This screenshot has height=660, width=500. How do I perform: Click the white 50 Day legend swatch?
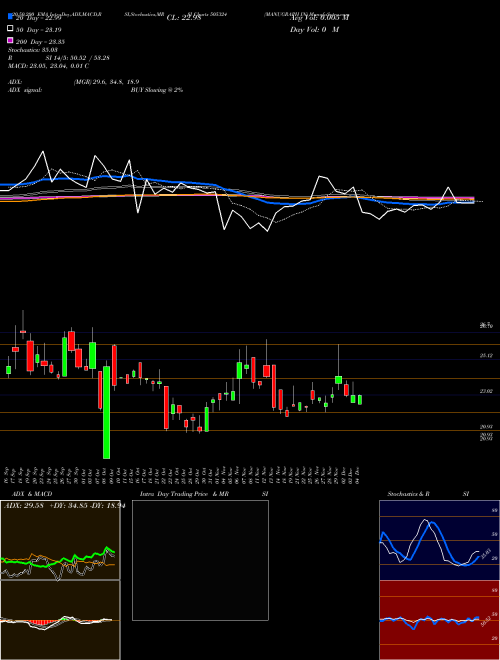(x=10, y=29)
